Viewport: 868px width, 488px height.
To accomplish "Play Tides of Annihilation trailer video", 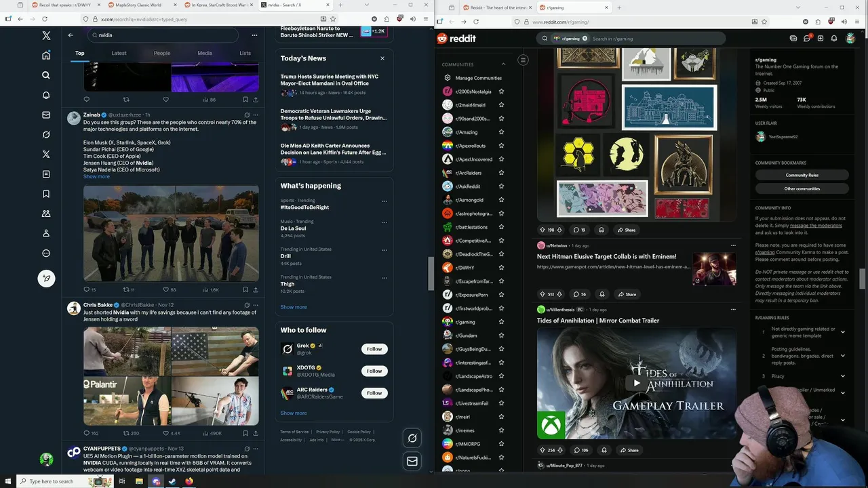I will 636,383.
